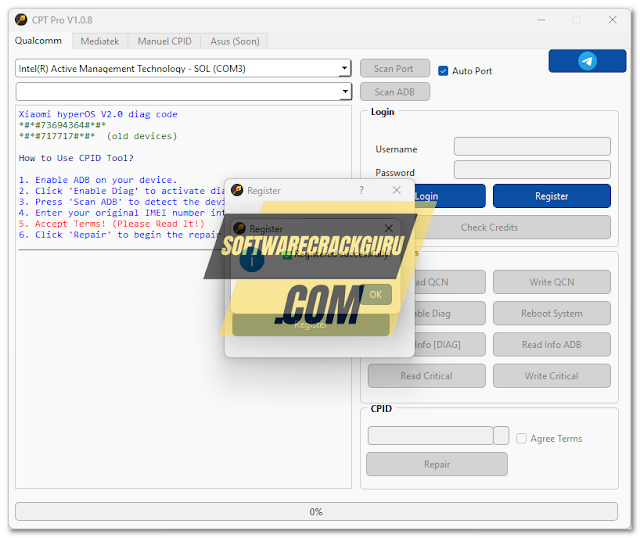Click the '1. Enable ADB on your device.' line
The height and width of the screenshot is (538, 640).
(98, 180)
